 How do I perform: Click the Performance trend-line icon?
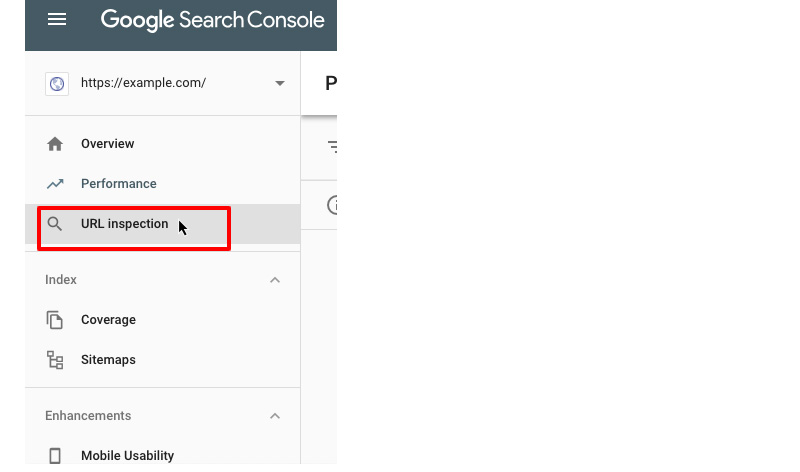click(55, 184)
